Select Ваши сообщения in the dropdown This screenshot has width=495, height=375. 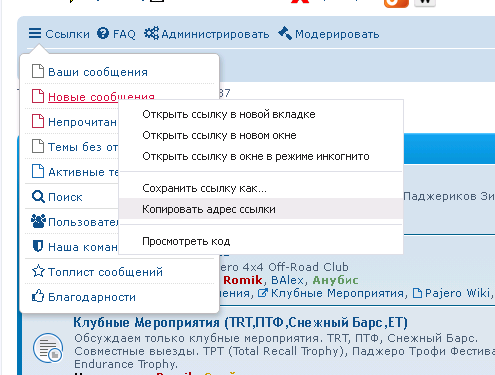[x=98, y=72]
